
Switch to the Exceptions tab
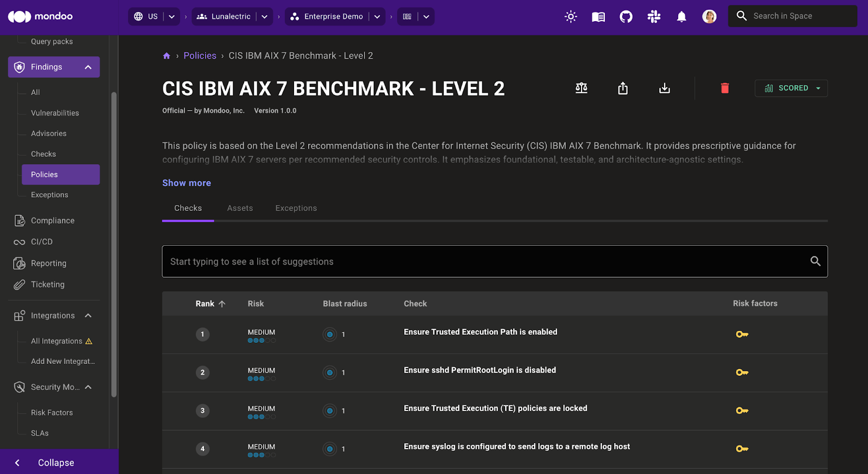(296, 208)
